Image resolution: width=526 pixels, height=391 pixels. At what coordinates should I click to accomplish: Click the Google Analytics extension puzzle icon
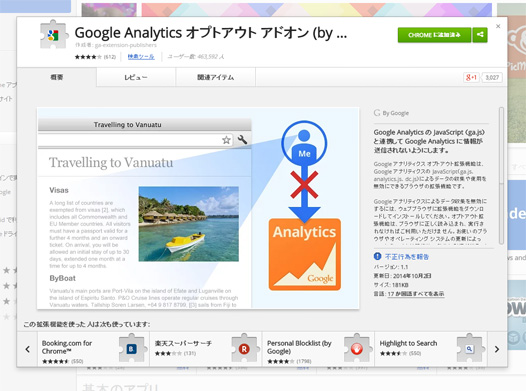click(x=53, y=35)
